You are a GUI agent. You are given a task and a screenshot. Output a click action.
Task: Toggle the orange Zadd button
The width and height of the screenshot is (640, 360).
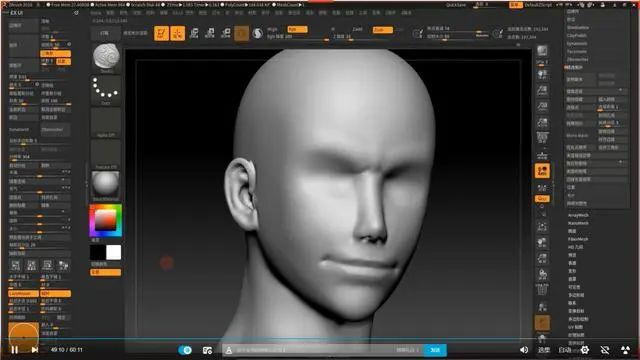[382, 30]
